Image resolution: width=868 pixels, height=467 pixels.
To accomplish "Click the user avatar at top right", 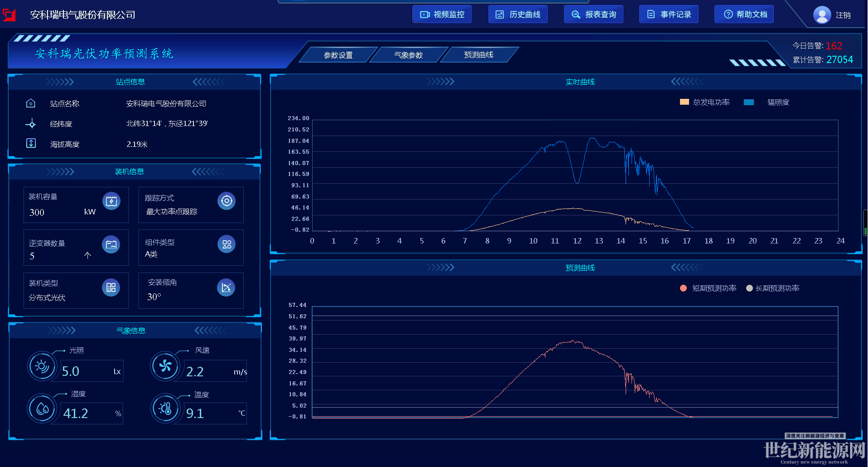I will click(x=822, y=15).
